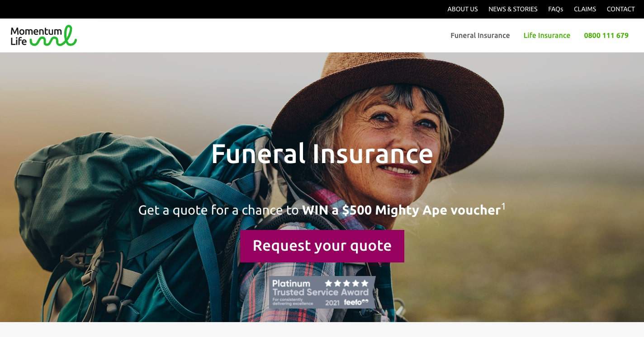644x337 pixels.
Task: Open the About Us page
Action: tap(462, 9)
